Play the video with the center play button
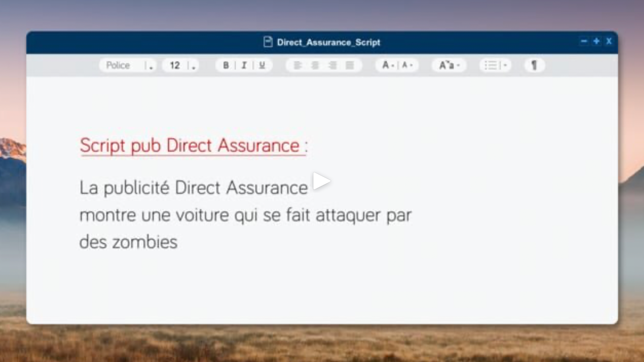The width and height of the screenshot is (644, 362). [x=321, y=181]
